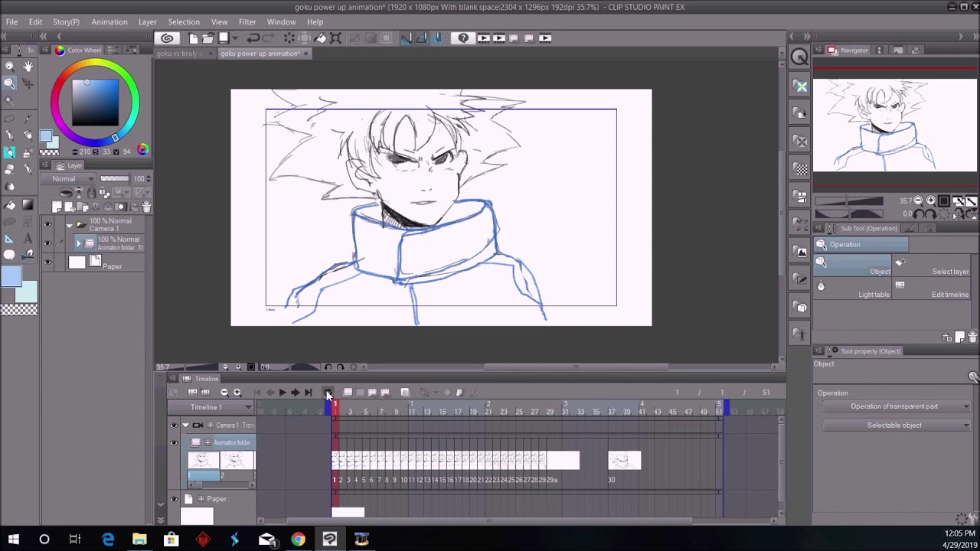The width and height of the screenshot is (980, 551).
Task: Click the main blue foreground color swatch
Action: (11, 276)
